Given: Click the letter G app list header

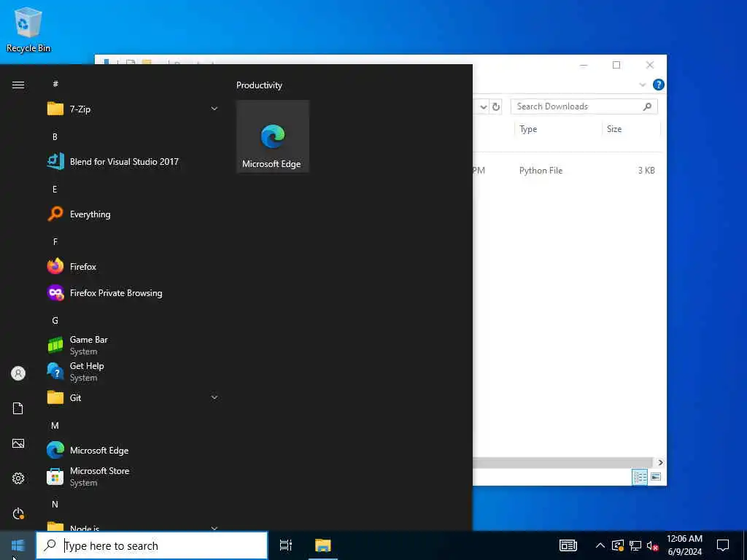Looking at the screenshot, I should coord(55,321).
